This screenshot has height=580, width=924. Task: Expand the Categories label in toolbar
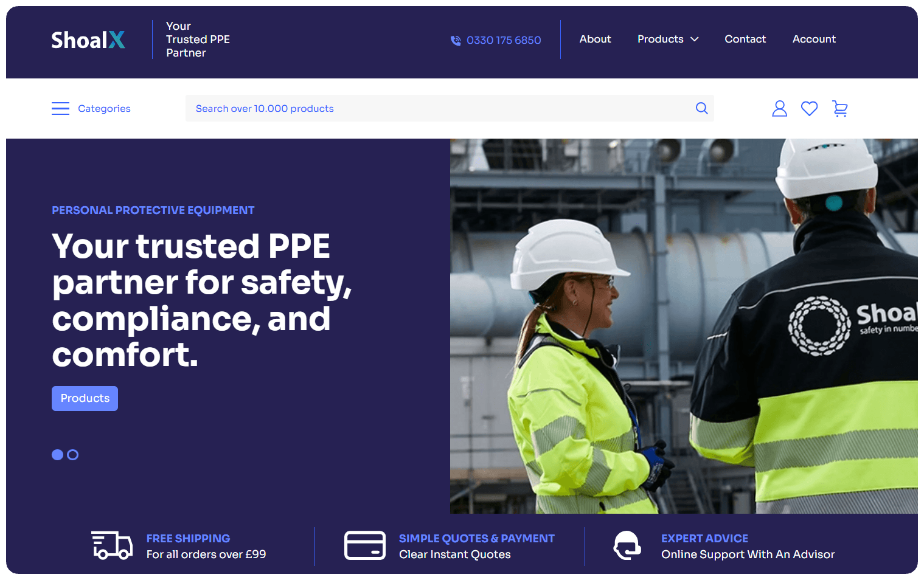coord(104,109)
